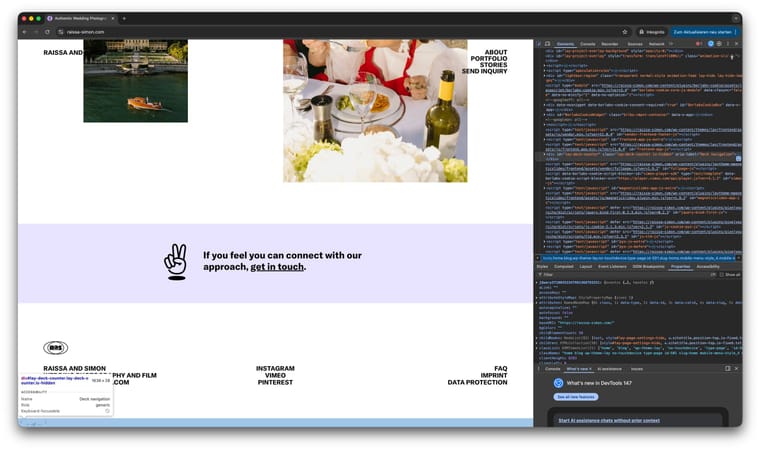
Task: Click the See all new features button
Action: coord(576,397)
